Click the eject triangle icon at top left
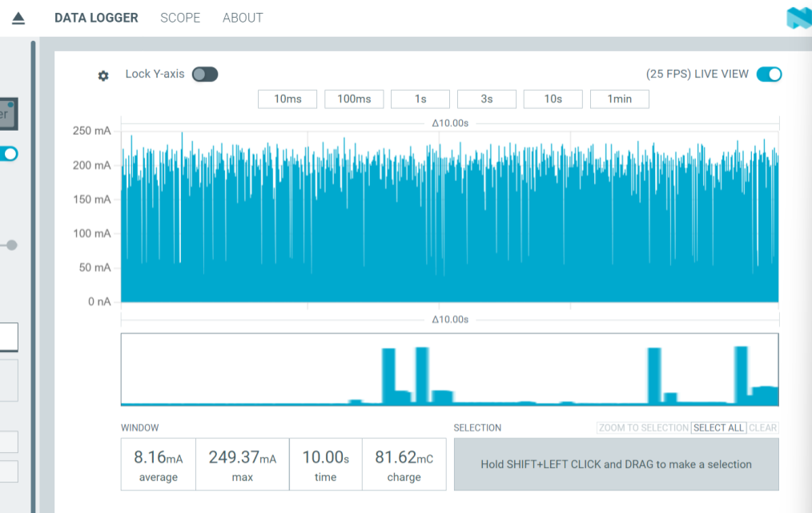812x513 pixels. point(18,18)
